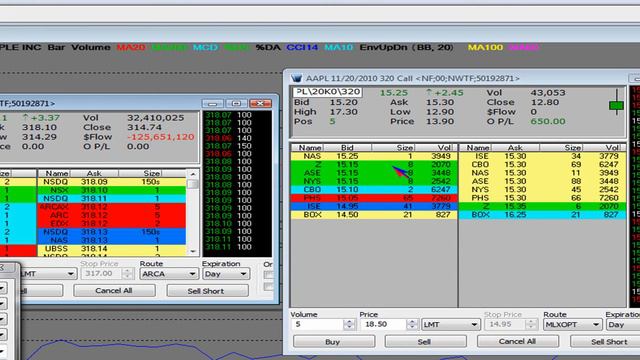Click the MCD indicator label on chart

(205, 47)
